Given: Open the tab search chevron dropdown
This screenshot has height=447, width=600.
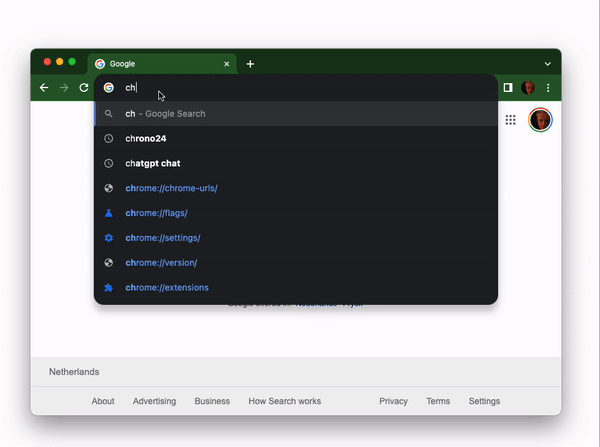Looking at the screenshot, I should (548, 64).
